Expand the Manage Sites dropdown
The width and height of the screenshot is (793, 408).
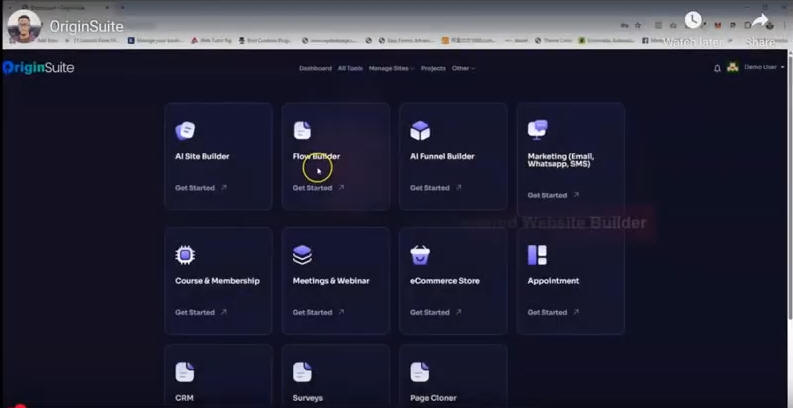point(391,68)
